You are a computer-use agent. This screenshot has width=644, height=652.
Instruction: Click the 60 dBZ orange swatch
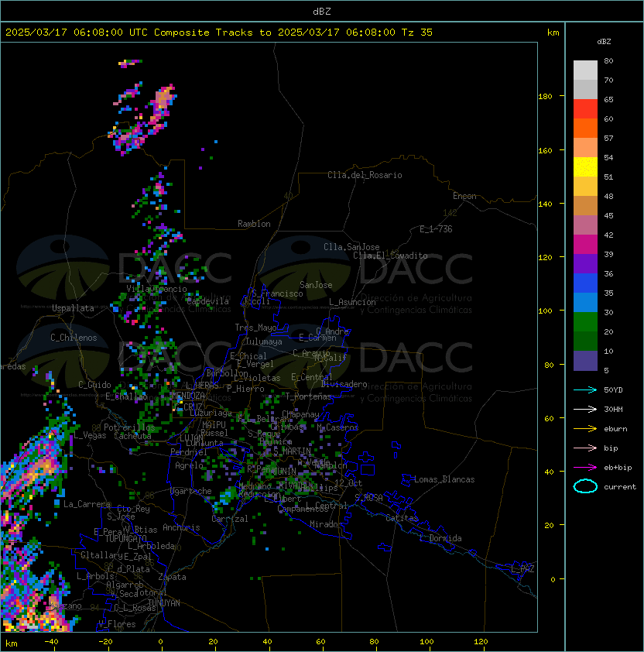(585, 128)
